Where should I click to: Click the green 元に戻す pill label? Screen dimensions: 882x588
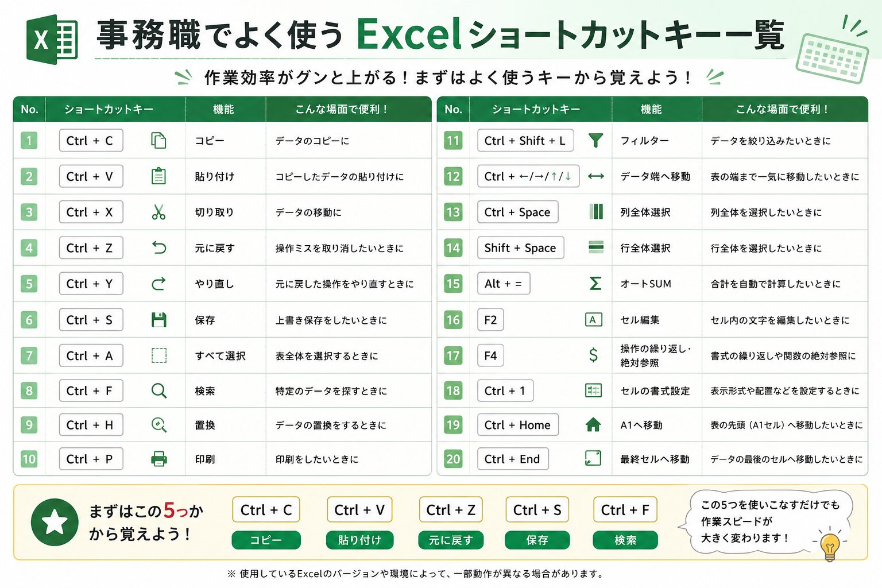(x=451, y=540)
